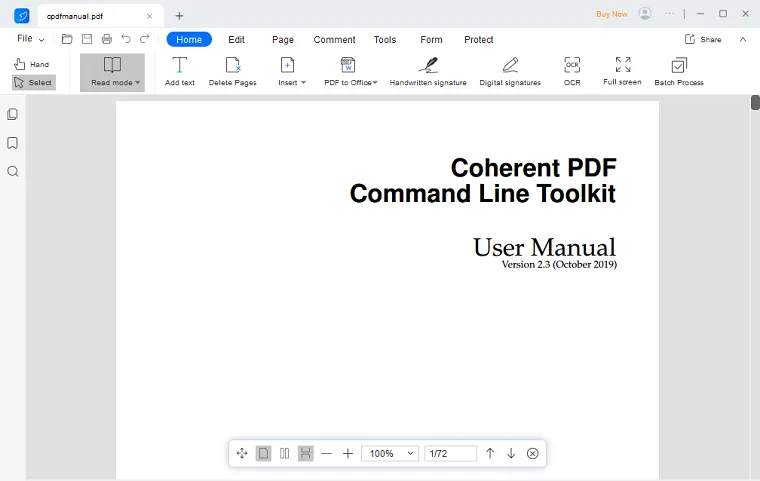Go to the next page arrow
This screenshot has height=481, width=760.
(511, 453)
